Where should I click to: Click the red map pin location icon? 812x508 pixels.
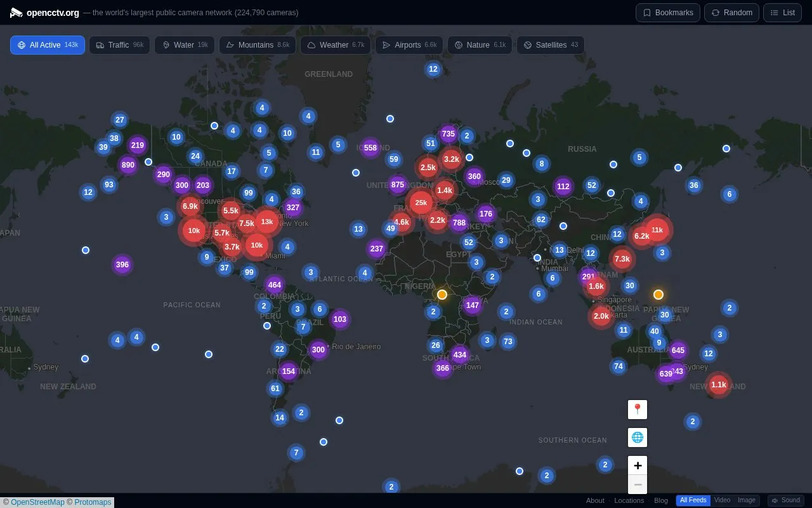tap(638, 410)
